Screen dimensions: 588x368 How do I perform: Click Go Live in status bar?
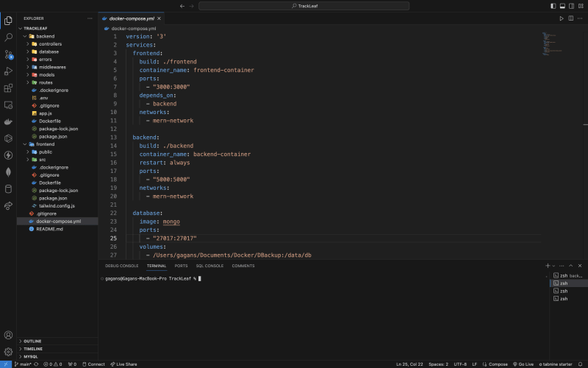(523, 364)
